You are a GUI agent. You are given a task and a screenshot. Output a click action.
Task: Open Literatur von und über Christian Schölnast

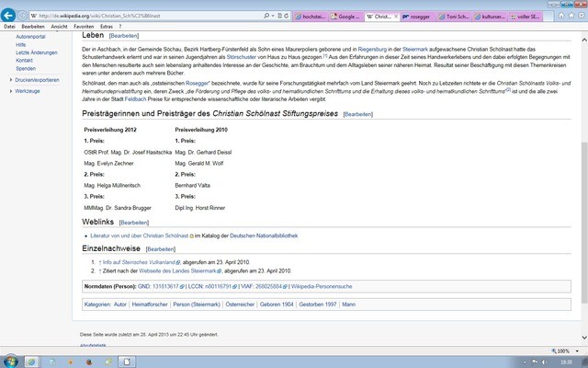139,236
